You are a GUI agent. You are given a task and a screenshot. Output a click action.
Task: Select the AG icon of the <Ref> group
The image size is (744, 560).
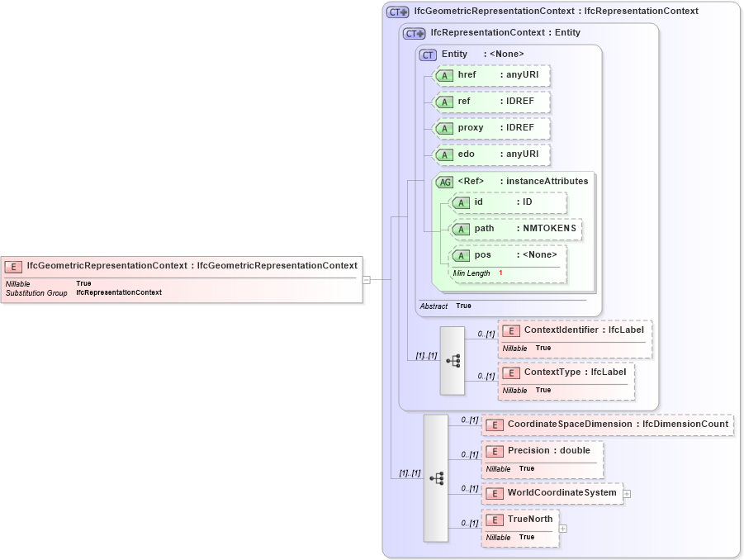[x=445, y=181]
